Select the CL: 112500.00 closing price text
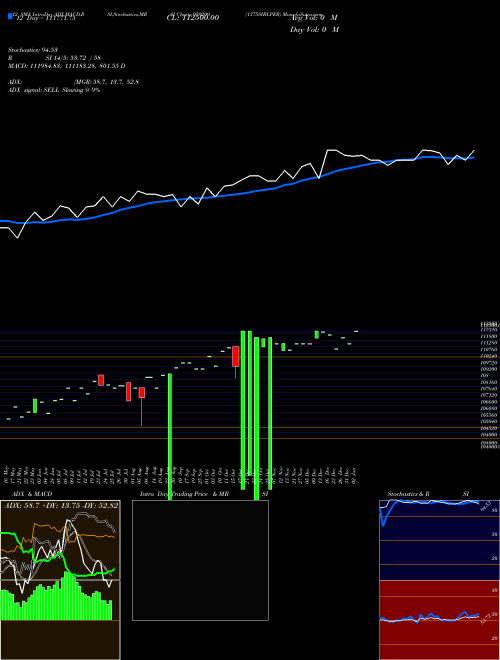The image size is (500, 660). [193, 18]
